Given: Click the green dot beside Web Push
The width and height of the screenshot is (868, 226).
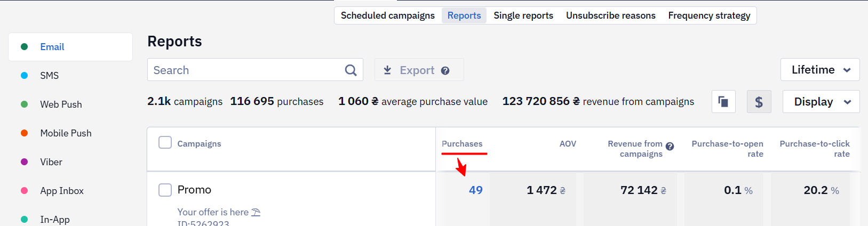Looking at the screenshot, I should (24, 104).
